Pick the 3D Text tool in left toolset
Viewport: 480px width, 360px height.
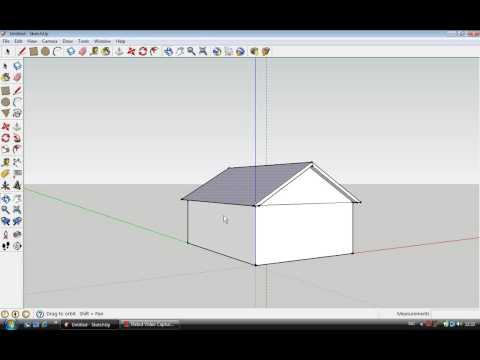point(17,185)
